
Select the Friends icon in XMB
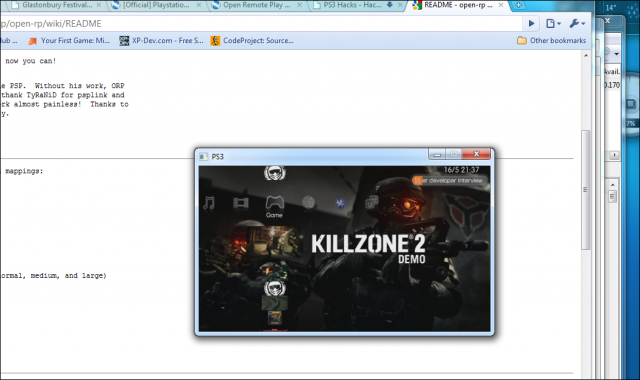(x=371, y=202)
